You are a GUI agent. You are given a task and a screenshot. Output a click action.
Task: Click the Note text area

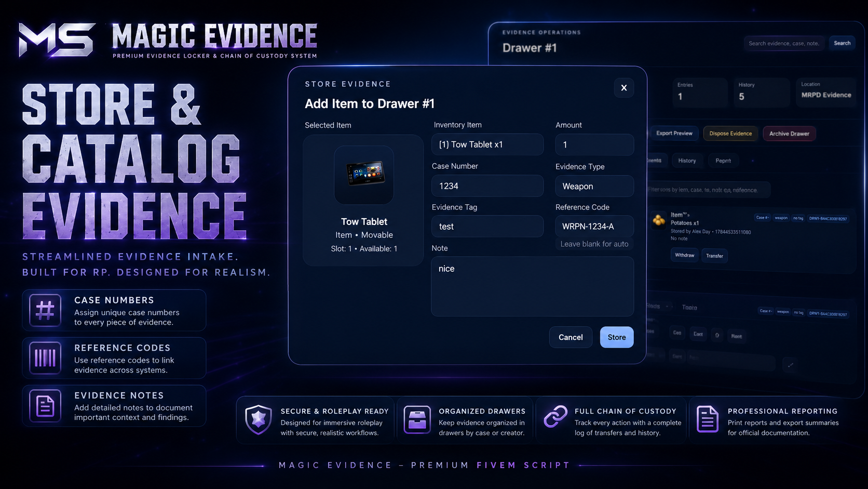(x=533, y=286)
